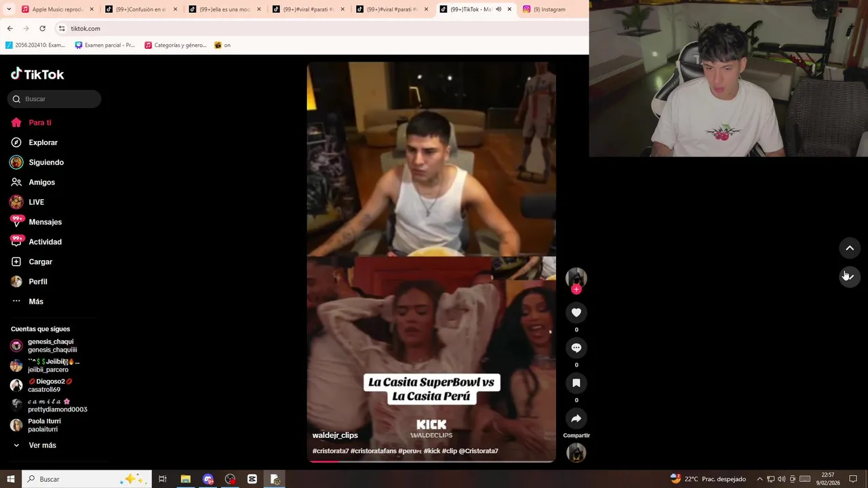Viewport: 868px width, 488px height.
Task: Click the TikTok logo
Action: (37, 74)
